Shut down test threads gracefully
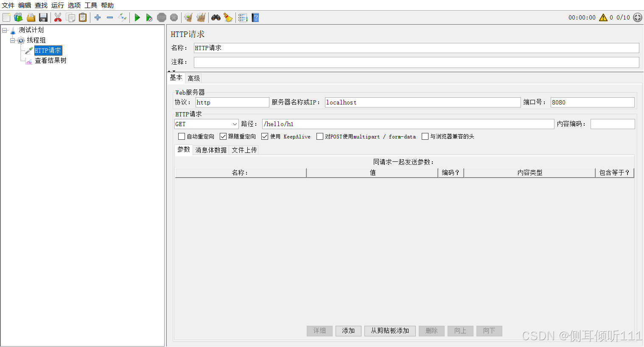644x347 pixels. 174,17
